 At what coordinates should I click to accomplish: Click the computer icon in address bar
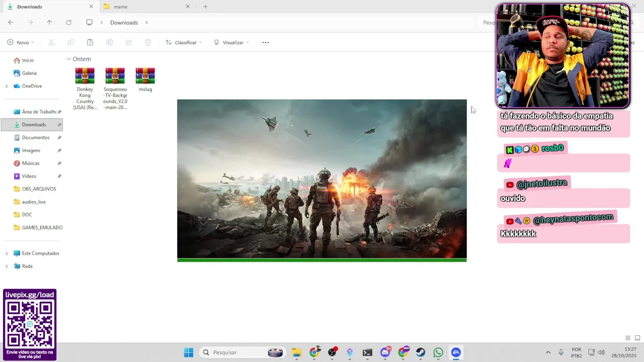[x=90, y=23]
